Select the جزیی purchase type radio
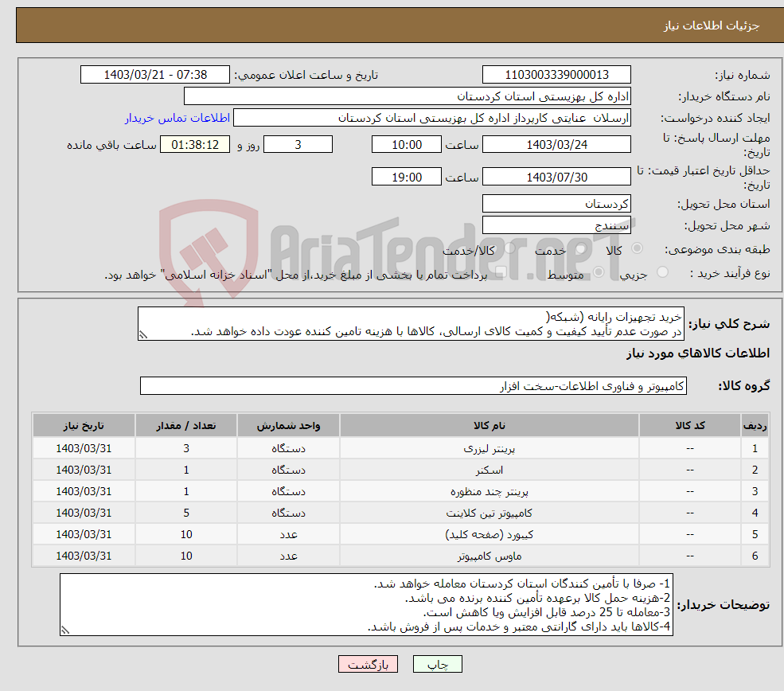The width and height of the screenshot is (784, 691). [662, 272]
